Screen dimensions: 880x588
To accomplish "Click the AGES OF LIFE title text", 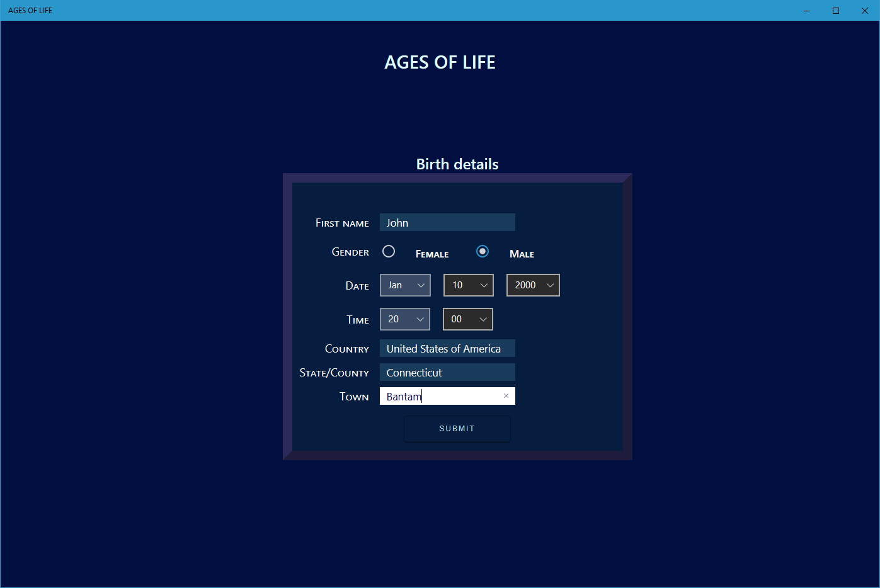I will coord(440,62).
